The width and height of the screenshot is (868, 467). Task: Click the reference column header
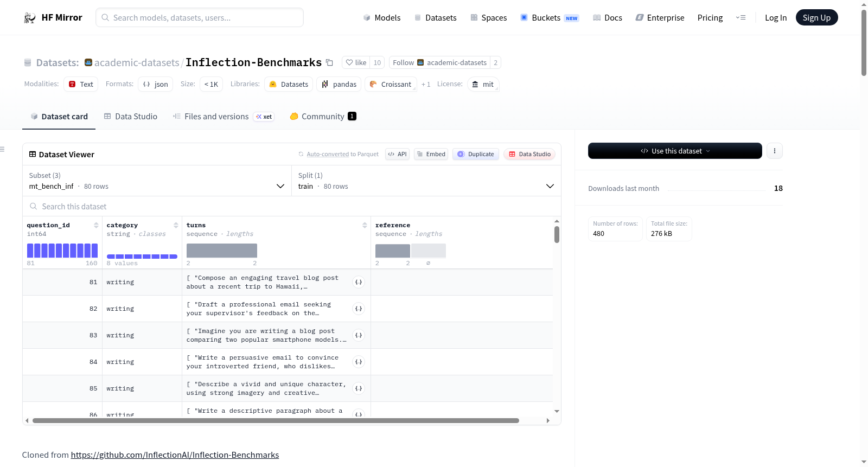click(x=393, y=225)
